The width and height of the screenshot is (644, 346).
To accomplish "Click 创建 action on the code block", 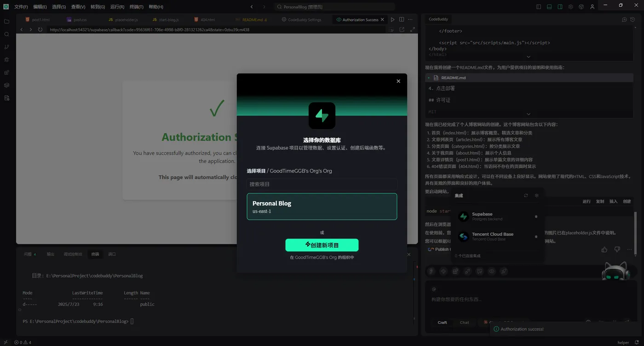I will pos(627,201).
